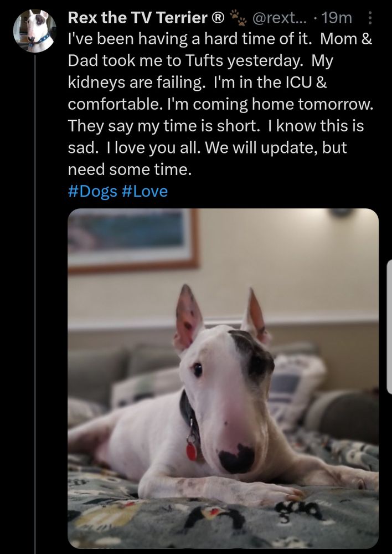Select the display name Rex the TV Terrier
This screenshot has height=554, width=392.
[x=137, y=18]
